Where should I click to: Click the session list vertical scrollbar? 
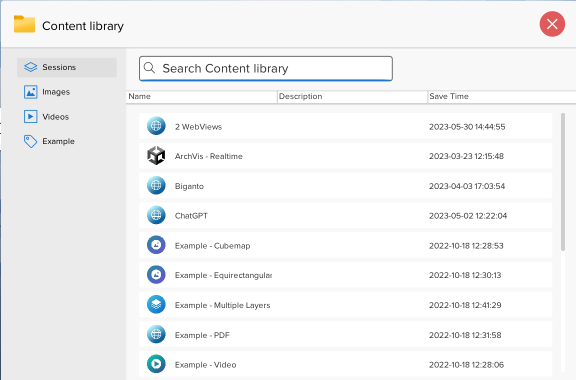pos(562,183)
